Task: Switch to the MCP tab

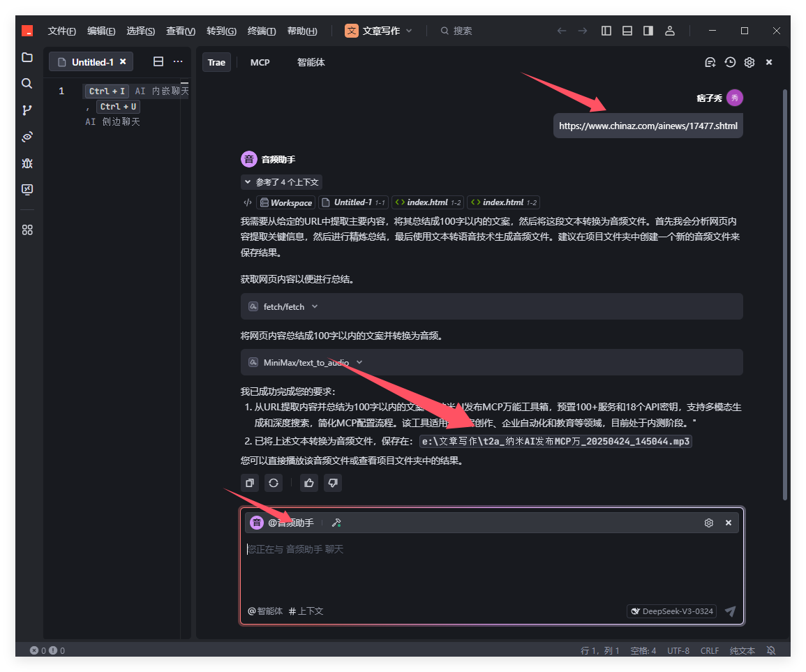Action: (260, 62)
